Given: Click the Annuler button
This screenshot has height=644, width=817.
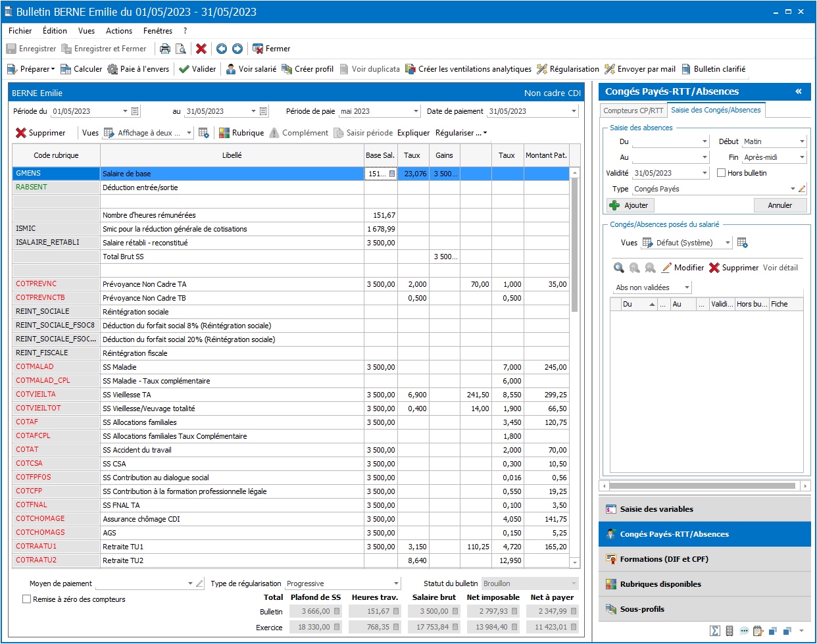Looking at the screenshot, I should [x=780, y=205].
